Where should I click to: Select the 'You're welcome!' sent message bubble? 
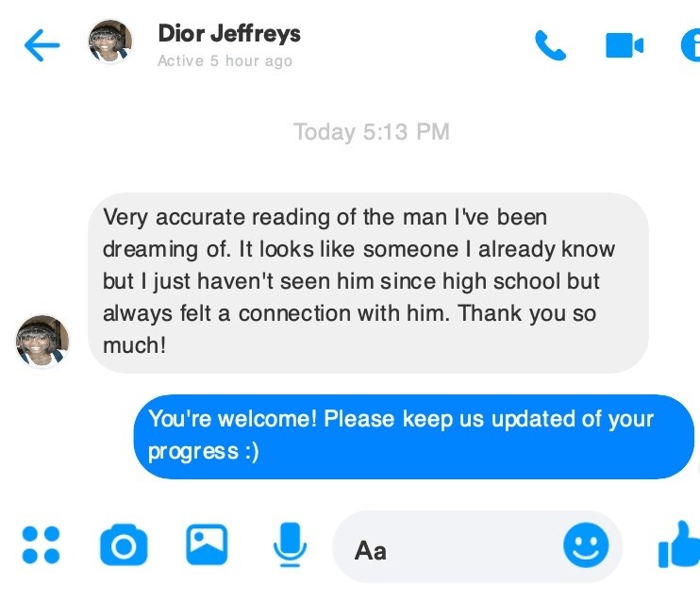pos(414,436)
